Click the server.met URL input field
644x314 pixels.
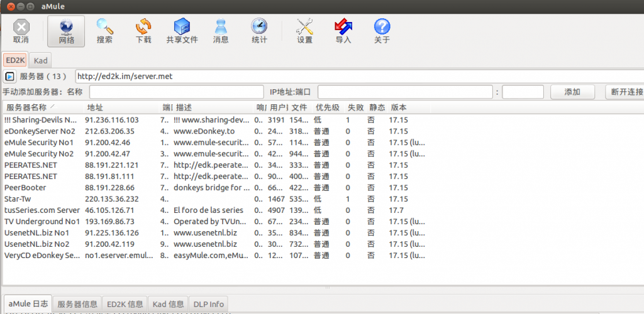point(359,76)
